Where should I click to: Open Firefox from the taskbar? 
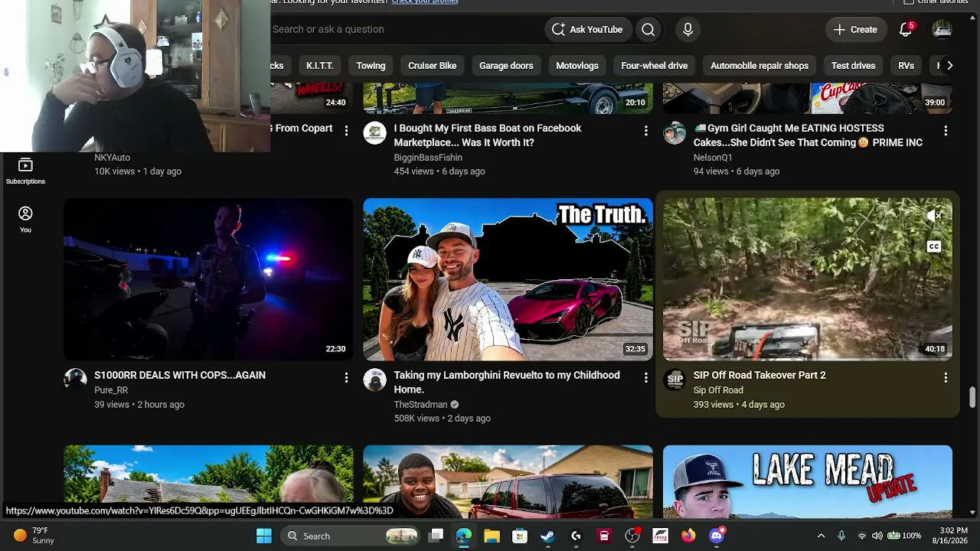688,536
